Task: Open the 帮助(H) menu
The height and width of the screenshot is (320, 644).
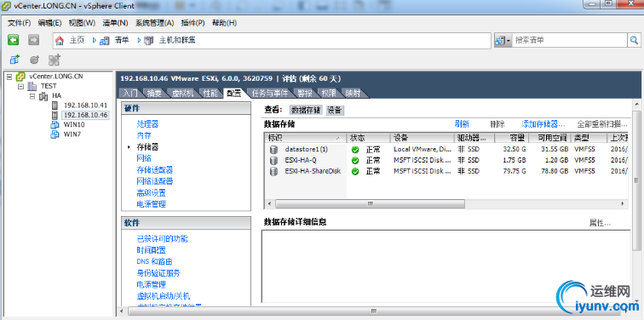Action: click(224, 23)
